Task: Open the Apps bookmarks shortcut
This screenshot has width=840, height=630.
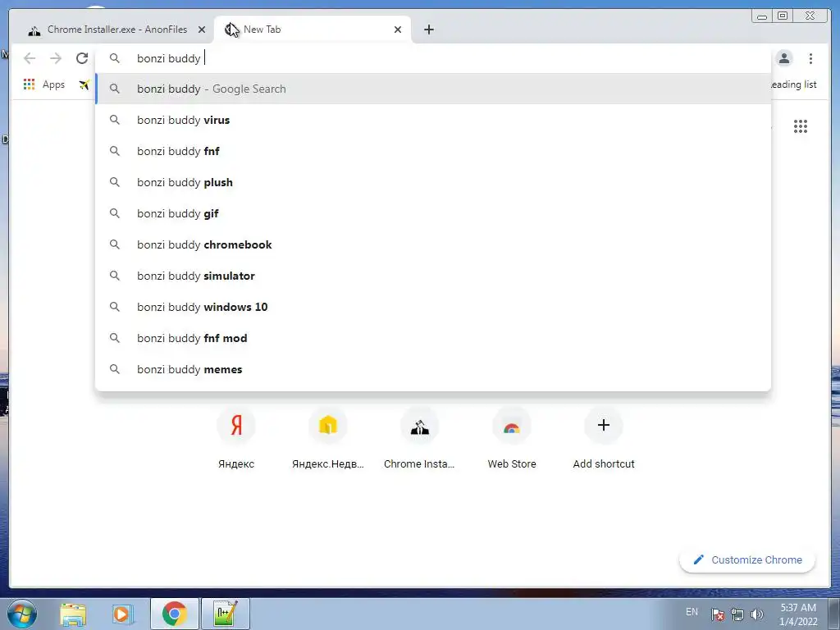Action: click(x=44, y=84)
